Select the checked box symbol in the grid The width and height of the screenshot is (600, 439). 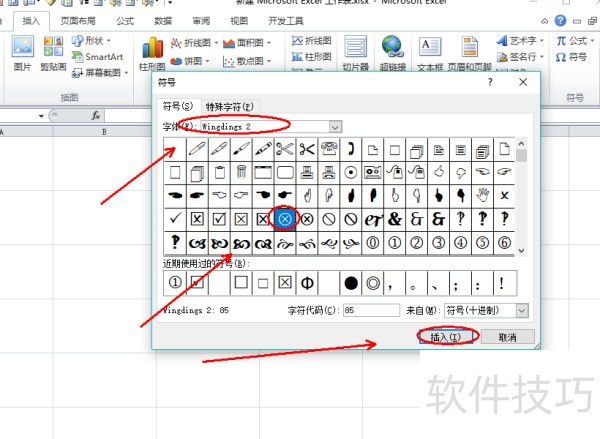(219, 218)
